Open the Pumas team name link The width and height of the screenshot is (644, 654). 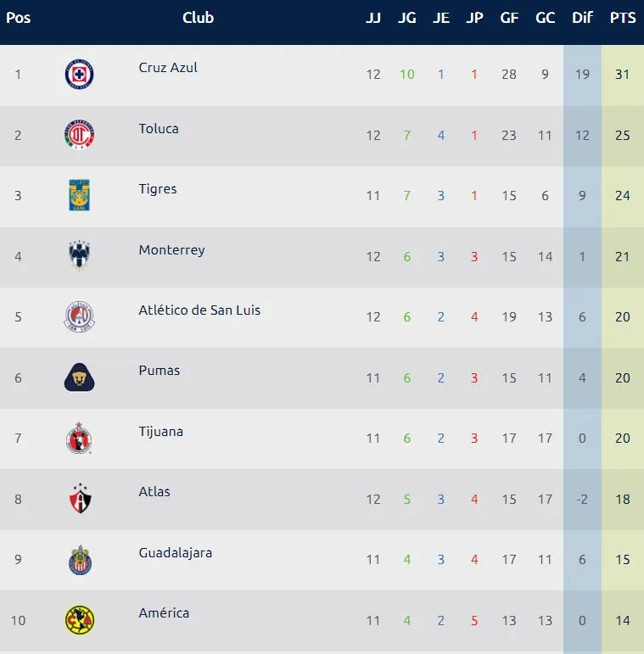click(x=160, y=371)
